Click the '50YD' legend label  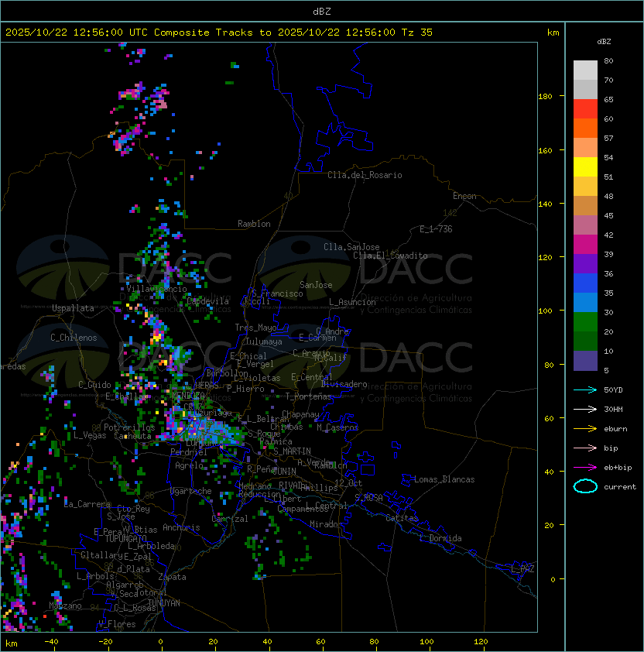(613, 390)
